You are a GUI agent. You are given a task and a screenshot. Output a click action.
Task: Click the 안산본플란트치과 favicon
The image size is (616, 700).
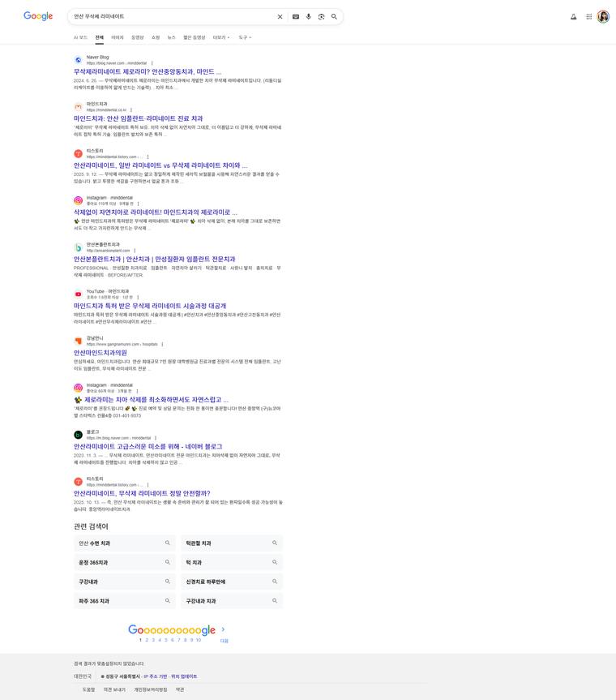tap(78, 247)
